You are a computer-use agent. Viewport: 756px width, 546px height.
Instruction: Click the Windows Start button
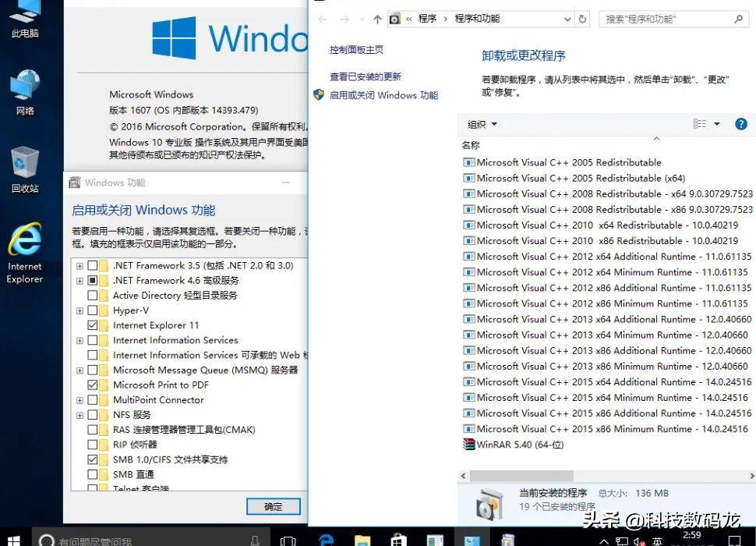(x=13, y=541)
